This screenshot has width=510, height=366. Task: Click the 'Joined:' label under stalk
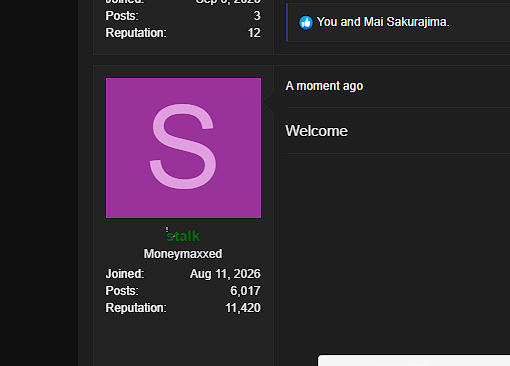(125, 274)
